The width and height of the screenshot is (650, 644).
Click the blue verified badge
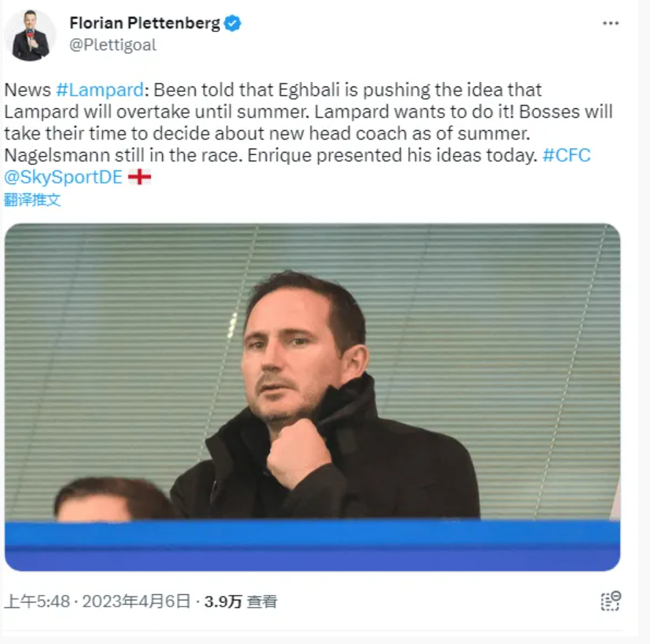point(232,22)
